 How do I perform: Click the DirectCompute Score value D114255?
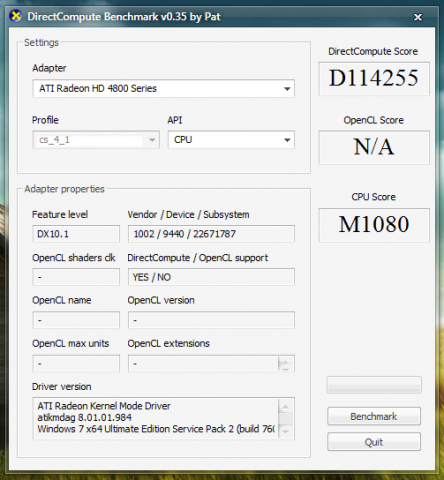pos(374,79)
